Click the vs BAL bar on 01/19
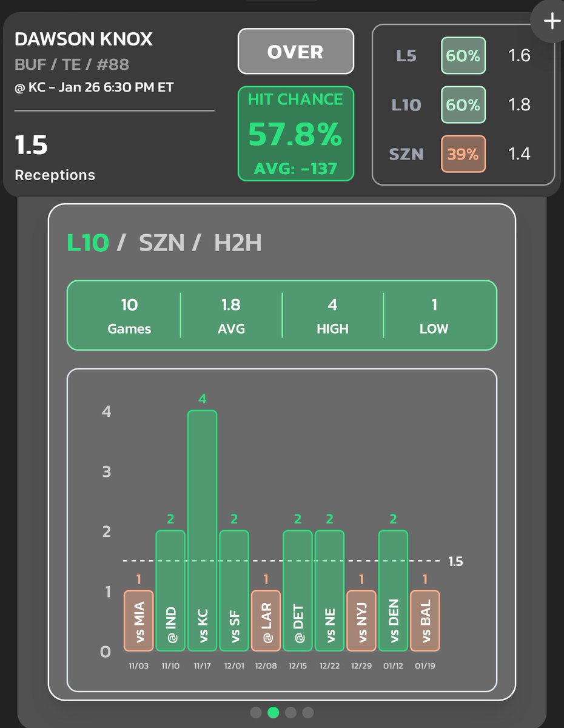This screenshot has width=564, height=728. (425, 621)
